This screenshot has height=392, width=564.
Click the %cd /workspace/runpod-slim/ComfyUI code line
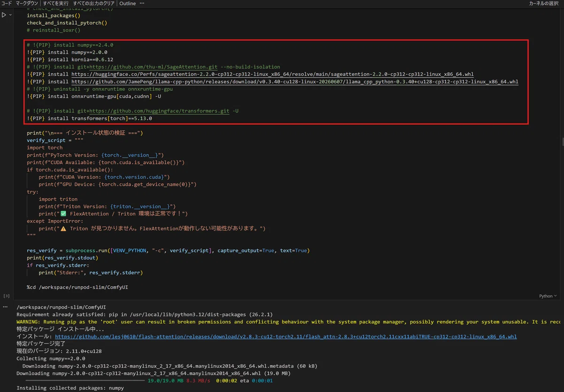pyautogui.click(x=78, y=287)
